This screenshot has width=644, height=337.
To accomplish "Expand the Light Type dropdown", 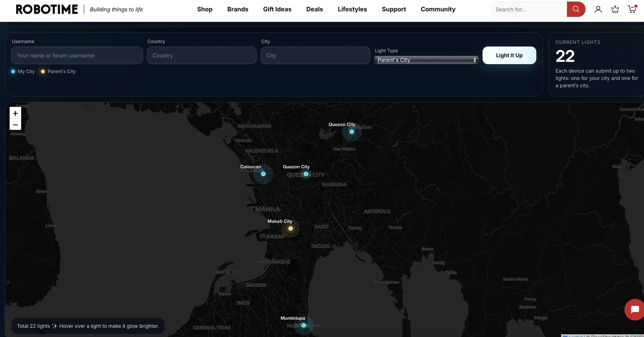I will point(426,60).
